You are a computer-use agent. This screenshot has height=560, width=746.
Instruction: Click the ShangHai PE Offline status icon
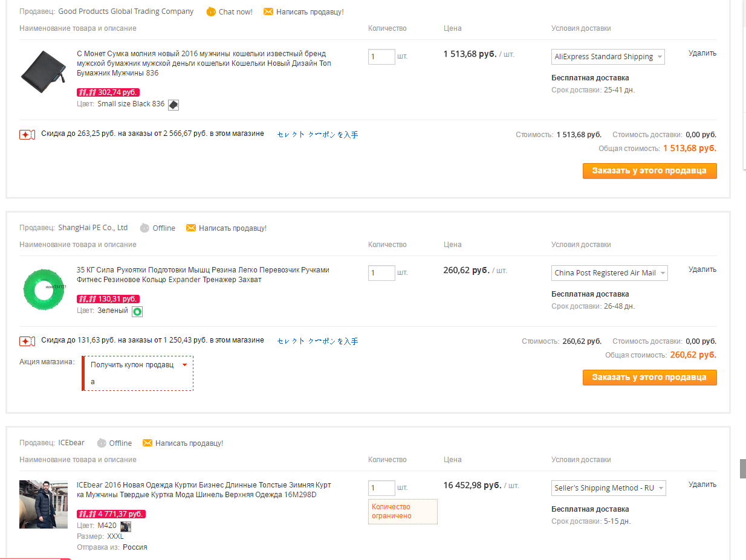coord(144,228)
